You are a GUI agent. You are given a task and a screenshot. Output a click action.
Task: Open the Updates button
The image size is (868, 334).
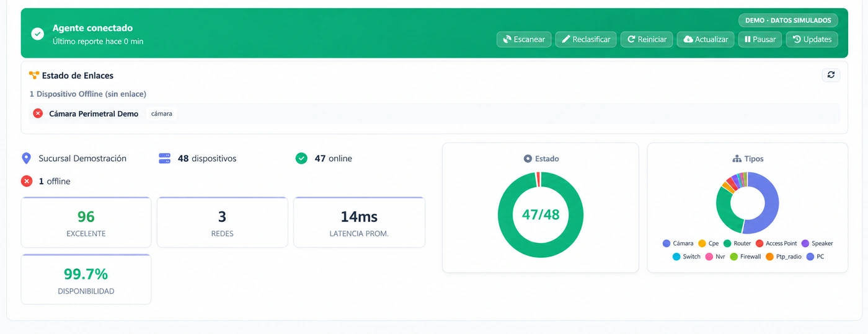[x=812, y=39]
